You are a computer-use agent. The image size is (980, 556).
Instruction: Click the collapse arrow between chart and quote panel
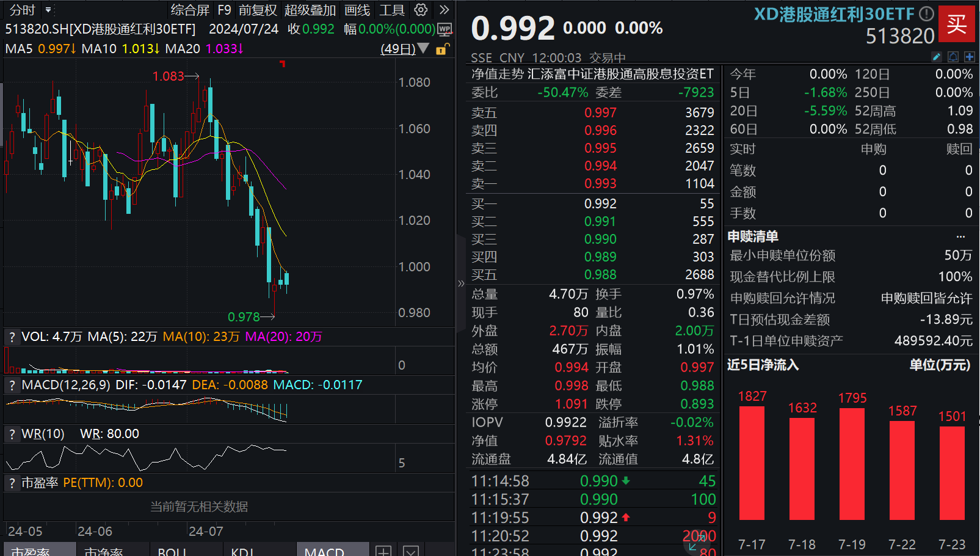pyautogui.click(x=462, y=283)
